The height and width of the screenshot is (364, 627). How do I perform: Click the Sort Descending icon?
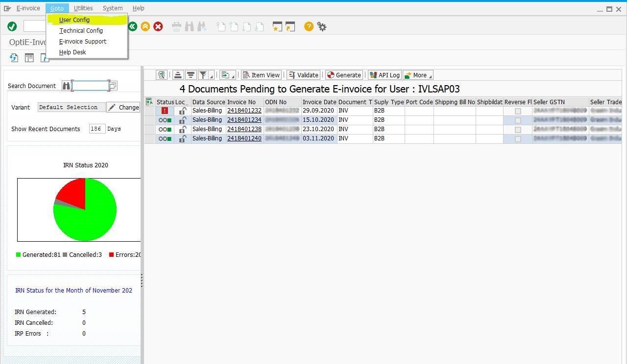[x=191, y=75]
